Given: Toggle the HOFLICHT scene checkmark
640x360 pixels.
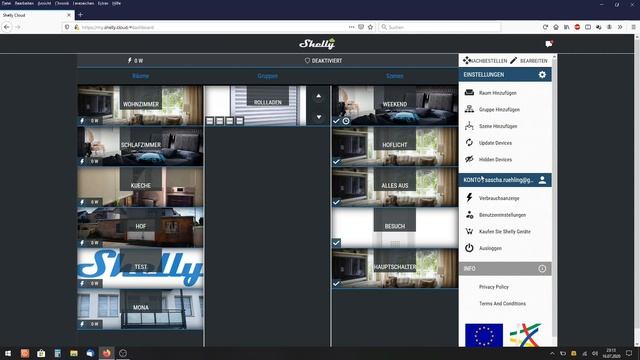Looking at the screenshot, I should pos(336,162).
